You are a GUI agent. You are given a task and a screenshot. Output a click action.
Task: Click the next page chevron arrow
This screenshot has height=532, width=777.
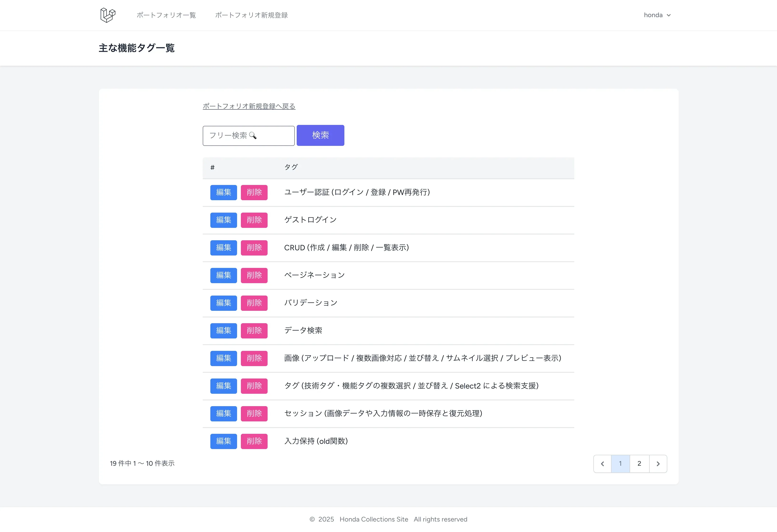658,464
